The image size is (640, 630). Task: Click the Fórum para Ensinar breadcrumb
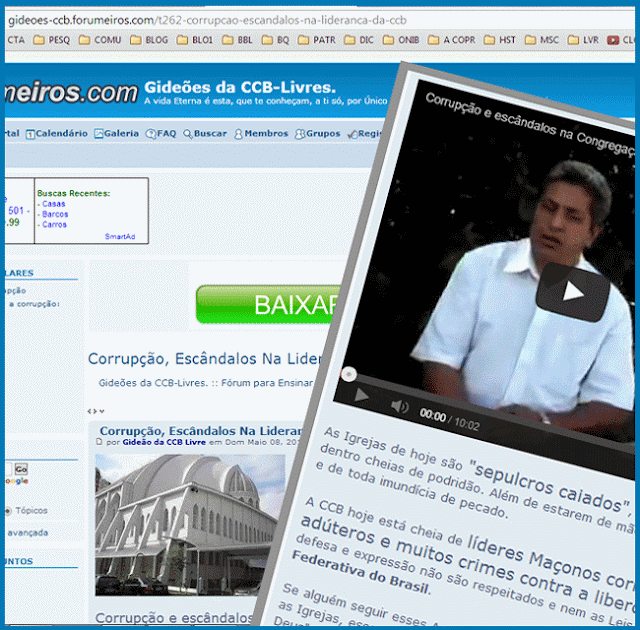(x=267, y=383)
